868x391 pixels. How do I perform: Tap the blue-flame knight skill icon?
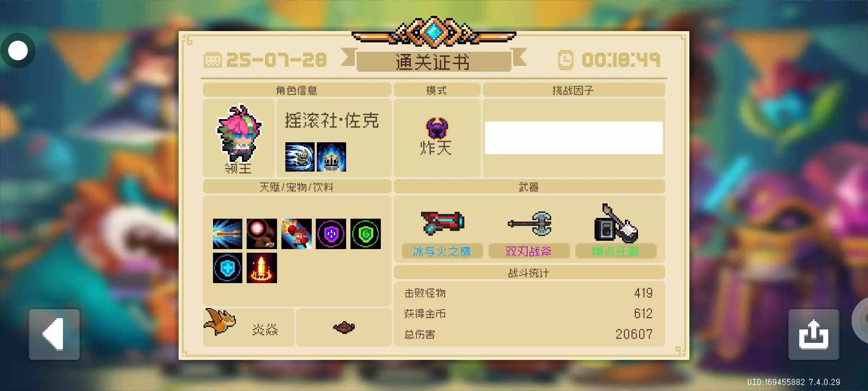(x=331, y=157)
